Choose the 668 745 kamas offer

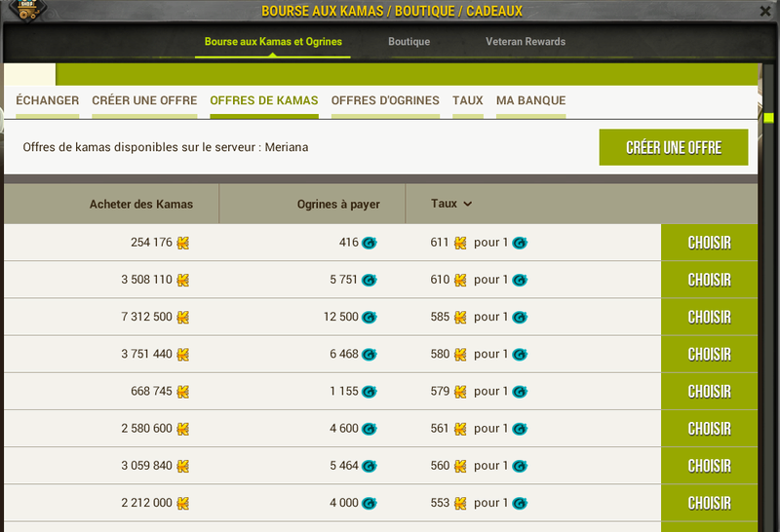pyautogui.click(x=710, y=392)
